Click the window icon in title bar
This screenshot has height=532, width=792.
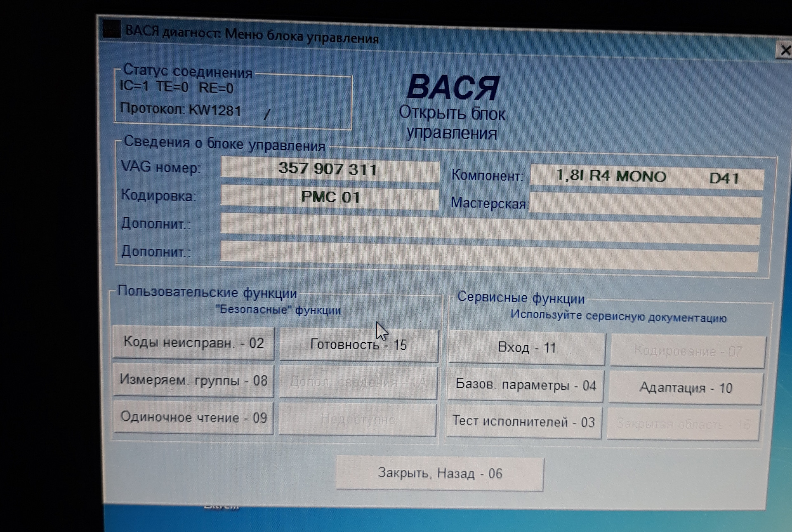[x=111, y=30]
